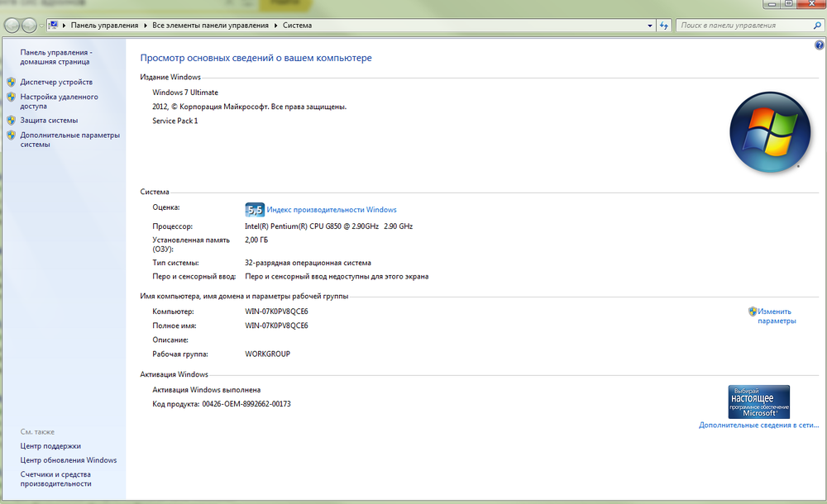
Task: Open Центр обновления Windows link
Action: click(69, 460)
